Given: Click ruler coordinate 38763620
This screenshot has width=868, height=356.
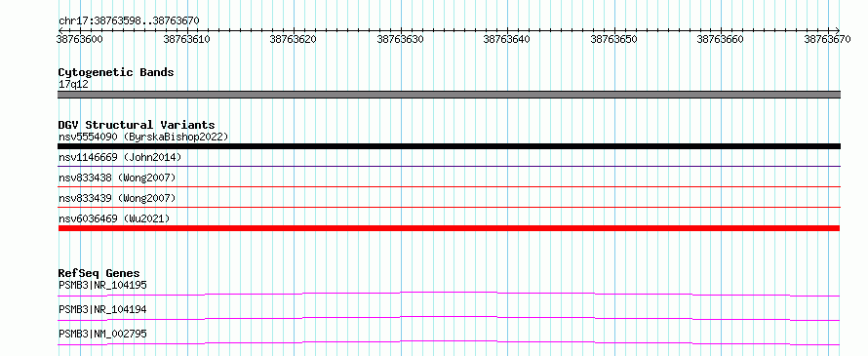Looking at the screenshot, I should click(x=293, y=39).
